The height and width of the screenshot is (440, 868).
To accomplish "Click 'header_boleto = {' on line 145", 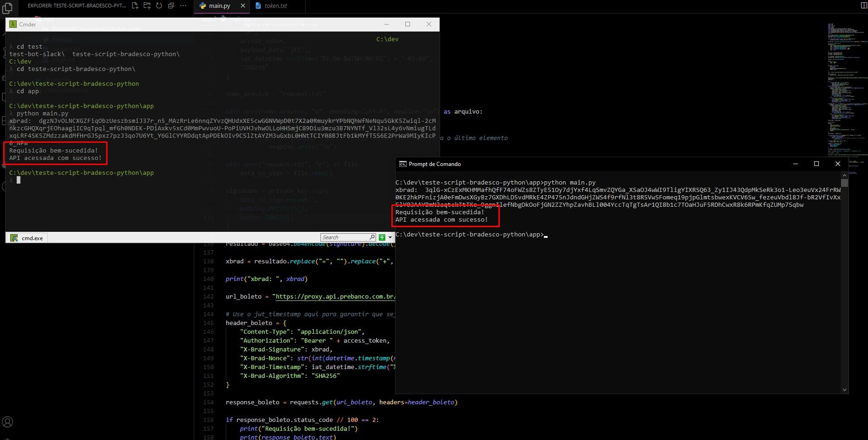I will [x=256, y=323].
